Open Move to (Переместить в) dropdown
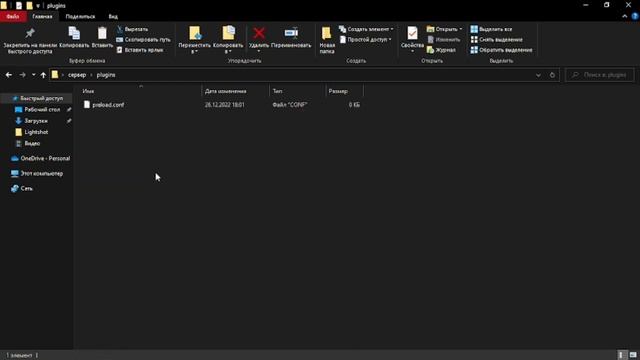Image resolution: width=640 pixels, height=360 pixels. pos(194,40)
